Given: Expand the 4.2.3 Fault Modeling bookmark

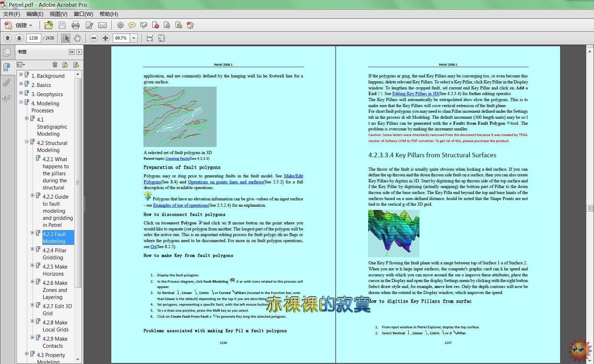Looking at the screenshot, I should [32, 233].
